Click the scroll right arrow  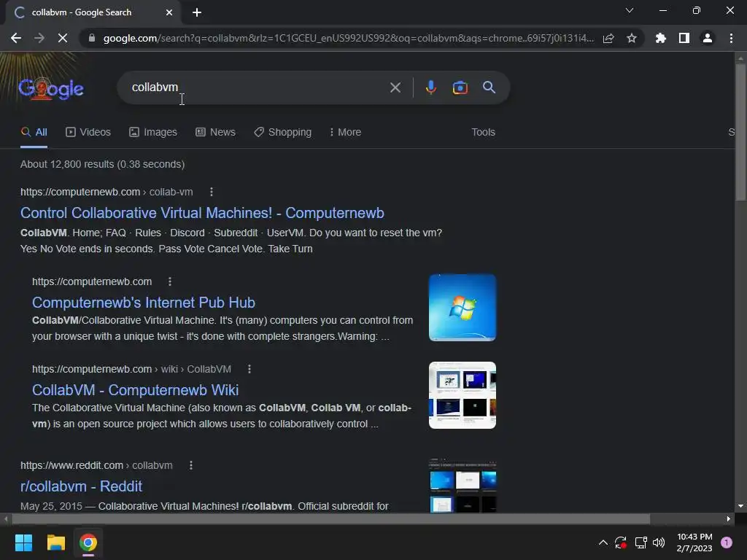pos(729,518)
